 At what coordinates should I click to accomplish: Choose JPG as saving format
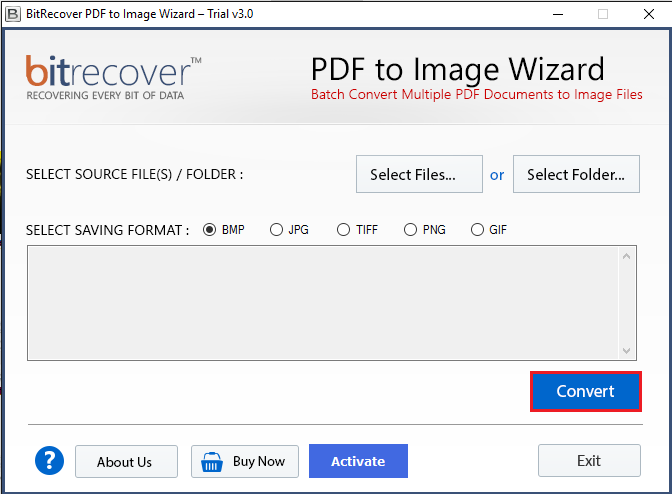(x=276, y=230)
